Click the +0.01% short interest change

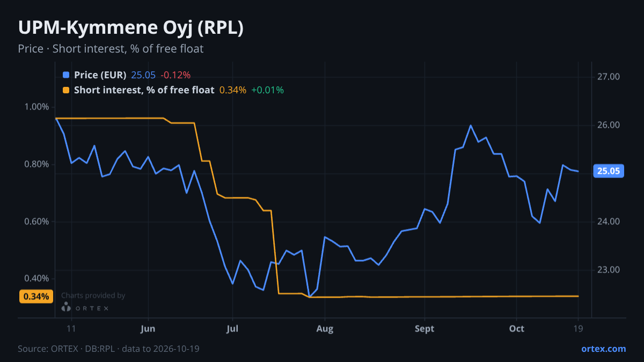tap(267, 90)
